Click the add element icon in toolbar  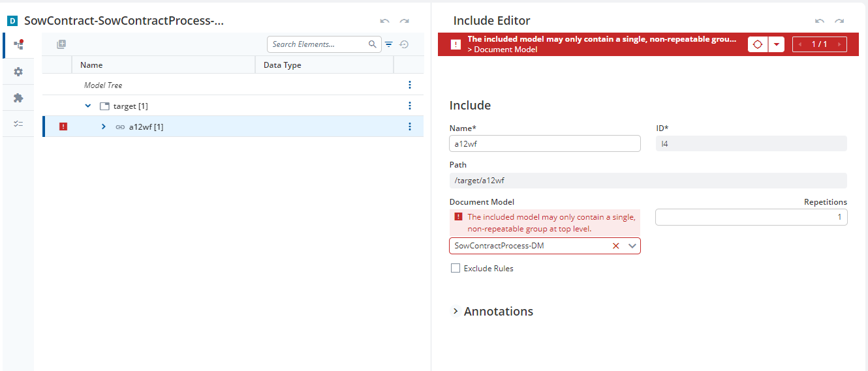pyautogui.click(x=61, y=44)
